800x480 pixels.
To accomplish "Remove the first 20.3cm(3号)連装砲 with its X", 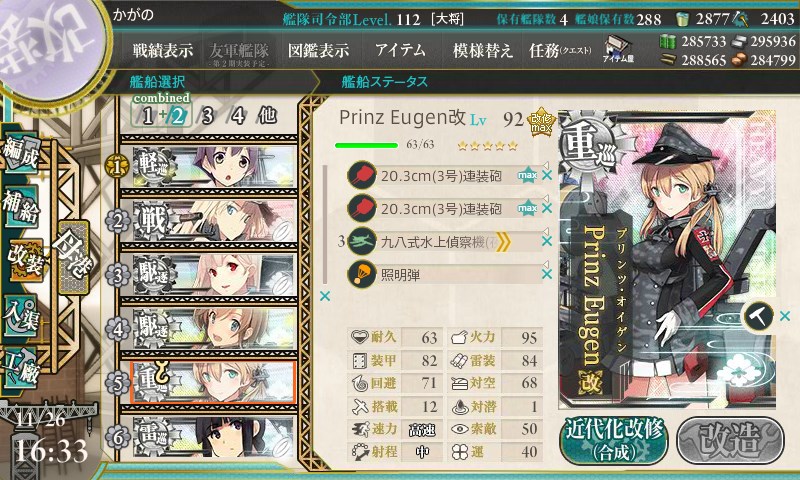I will tap(547, 175).
